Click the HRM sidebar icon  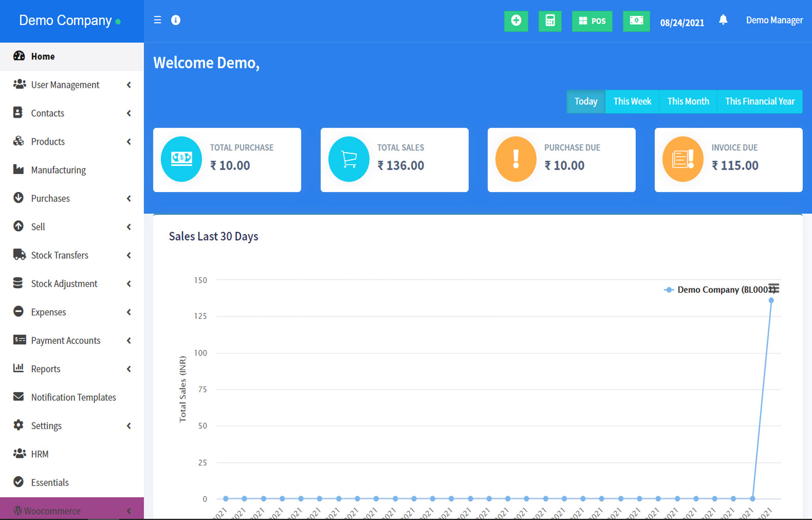point(19,453)
